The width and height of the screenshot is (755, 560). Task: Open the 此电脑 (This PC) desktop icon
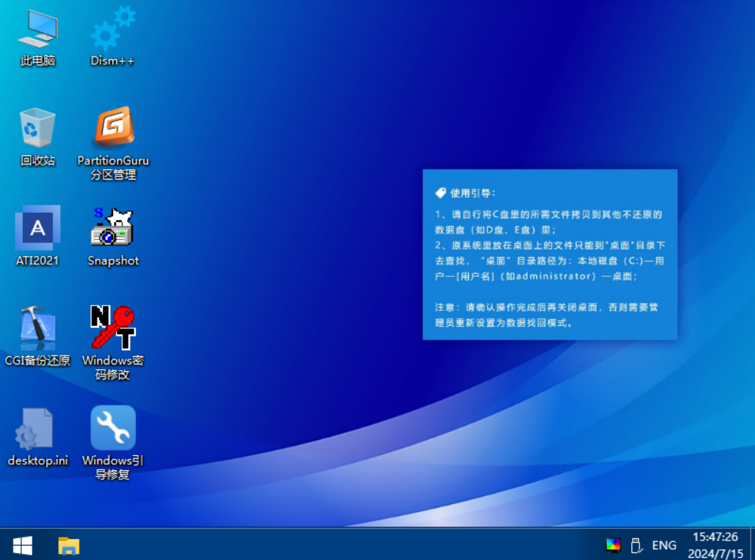[38, 30]
